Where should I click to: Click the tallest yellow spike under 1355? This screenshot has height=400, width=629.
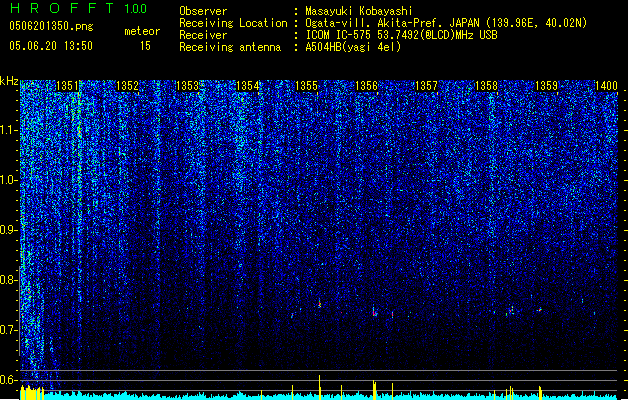point(319,387)
